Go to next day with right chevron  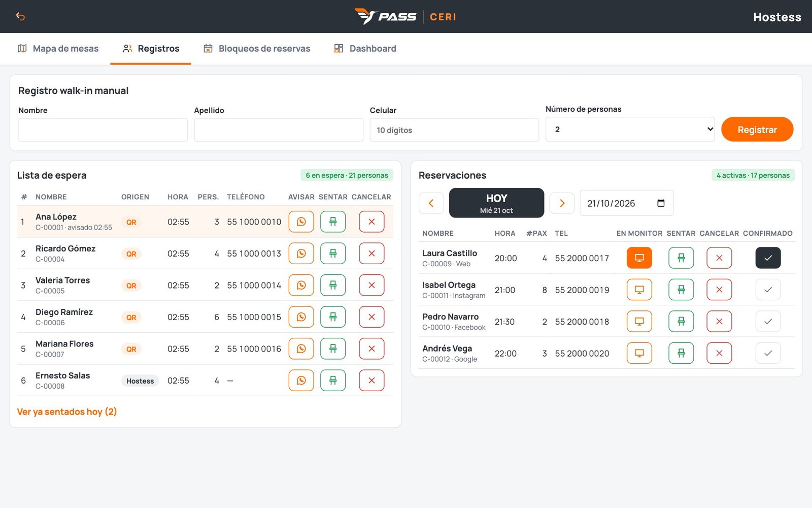(x=562, y=203)
